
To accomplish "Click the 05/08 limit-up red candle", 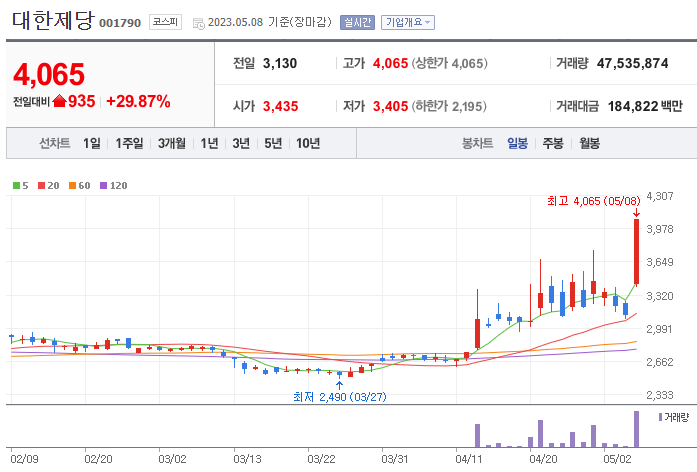I will (x=637, y=252).
